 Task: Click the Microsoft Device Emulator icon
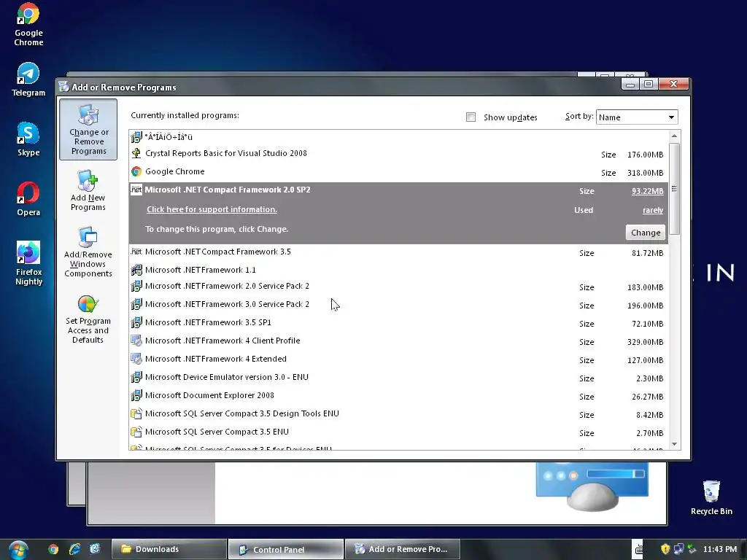136,377
